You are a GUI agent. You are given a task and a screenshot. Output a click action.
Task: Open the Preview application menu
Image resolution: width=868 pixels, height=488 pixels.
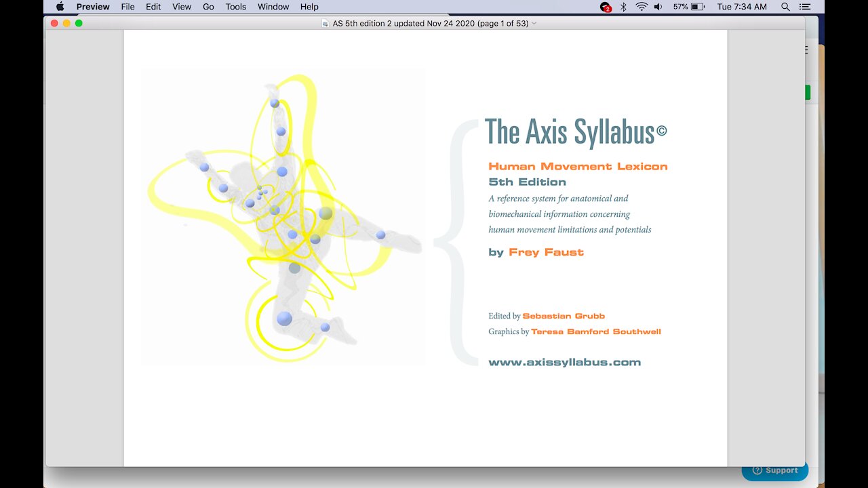(x=93, y=7)
